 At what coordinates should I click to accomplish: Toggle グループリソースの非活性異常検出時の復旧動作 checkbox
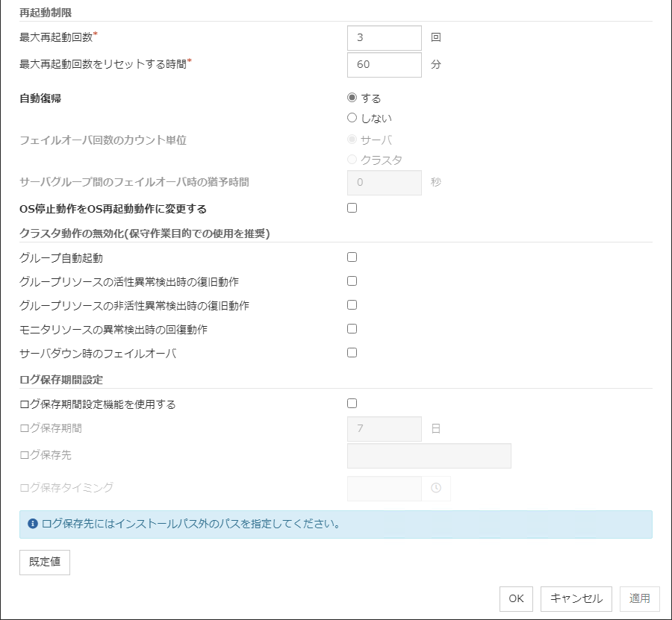(352, 305)
